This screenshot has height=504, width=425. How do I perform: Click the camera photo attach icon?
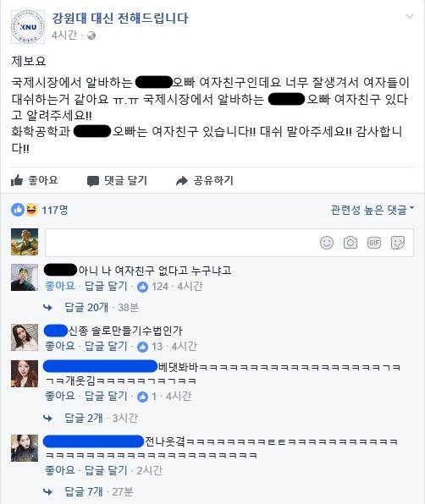[350, 243]
